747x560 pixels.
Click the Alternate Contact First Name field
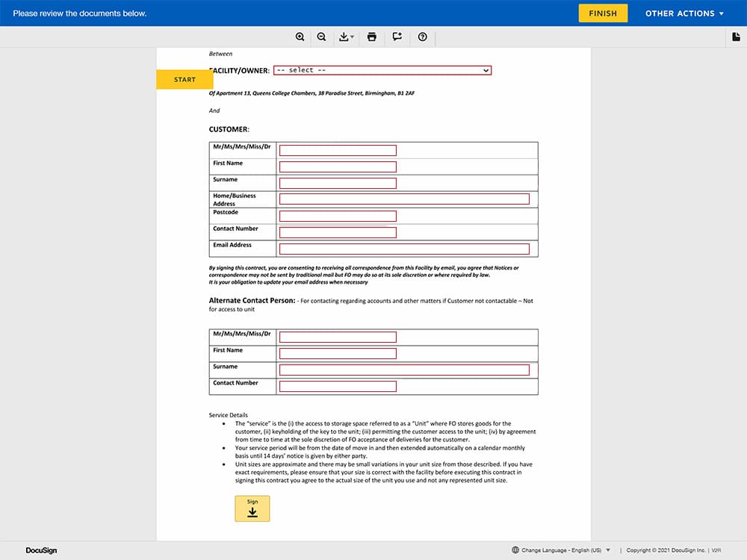[x=338, y=353]
